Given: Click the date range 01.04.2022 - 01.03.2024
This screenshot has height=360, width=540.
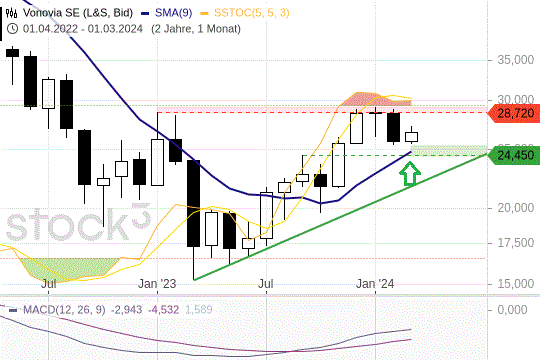Looking at the screenshot, I should (83, 29).
